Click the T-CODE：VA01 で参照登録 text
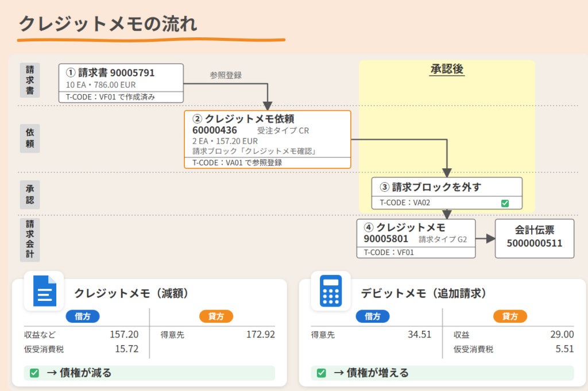This screenshot has height=391, width=588. 237,162
